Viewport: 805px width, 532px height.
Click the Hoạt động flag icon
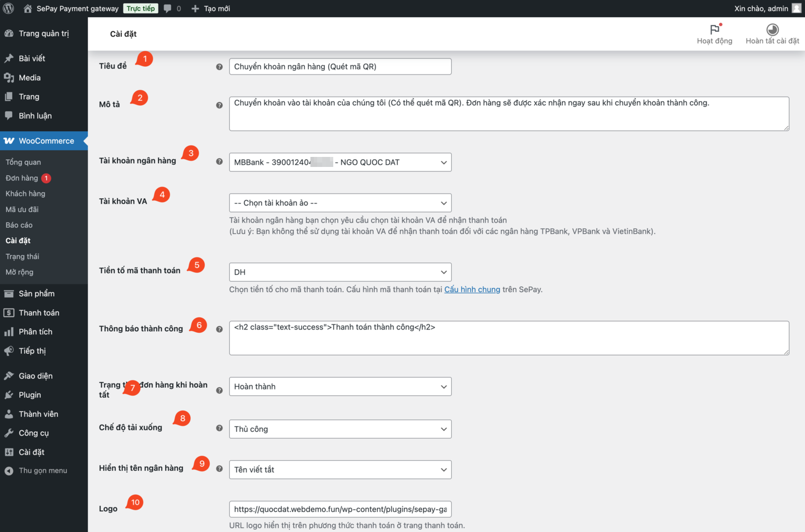tap(714, 29)
